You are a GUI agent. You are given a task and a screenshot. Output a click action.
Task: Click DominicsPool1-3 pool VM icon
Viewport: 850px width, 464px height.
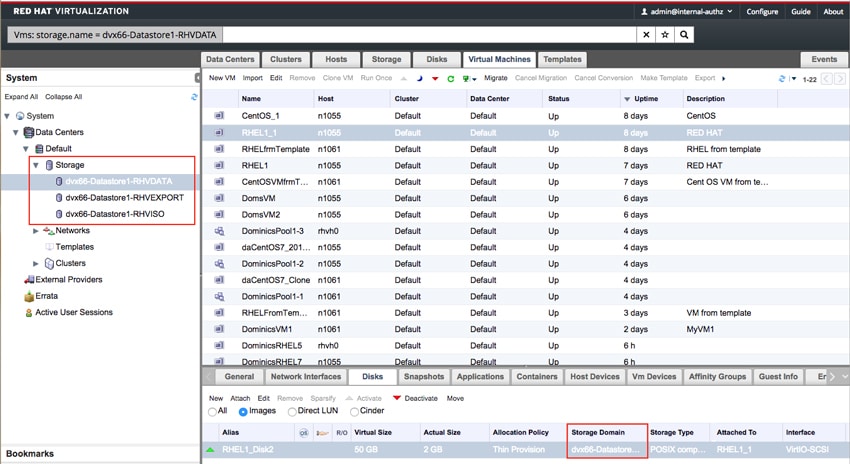point(219,231)
